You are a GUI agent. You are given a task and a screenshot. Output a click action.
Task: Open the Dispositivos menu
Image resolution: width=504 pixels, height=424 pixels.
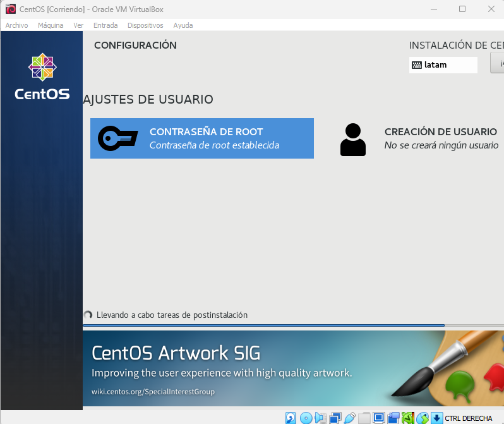145,25
